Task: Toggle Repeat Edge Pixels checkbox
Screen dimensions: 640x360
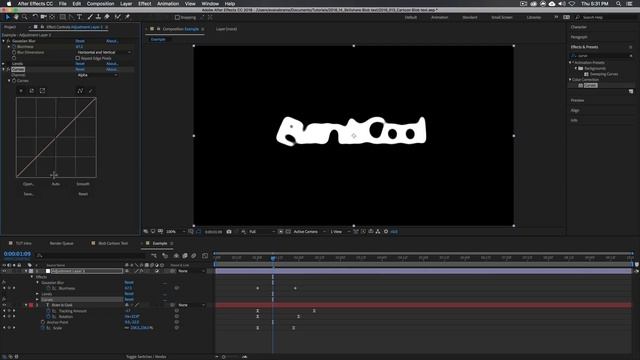Action: (78, 58)
